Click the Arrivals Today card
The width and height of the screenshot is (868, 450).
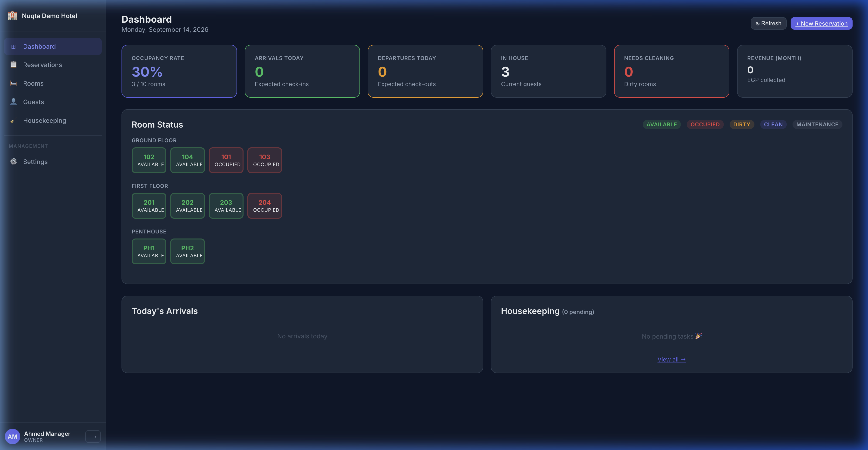(x=302, y=71)
